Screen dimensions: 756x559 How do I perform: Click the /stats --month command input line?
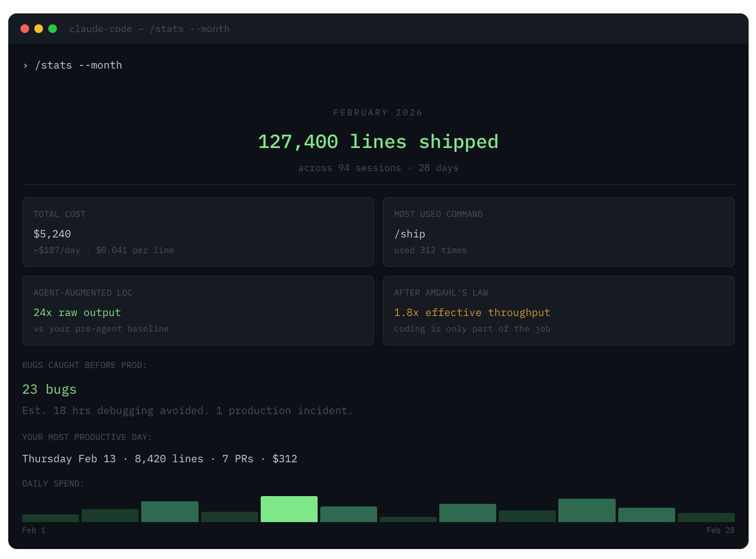pos(78,65)
